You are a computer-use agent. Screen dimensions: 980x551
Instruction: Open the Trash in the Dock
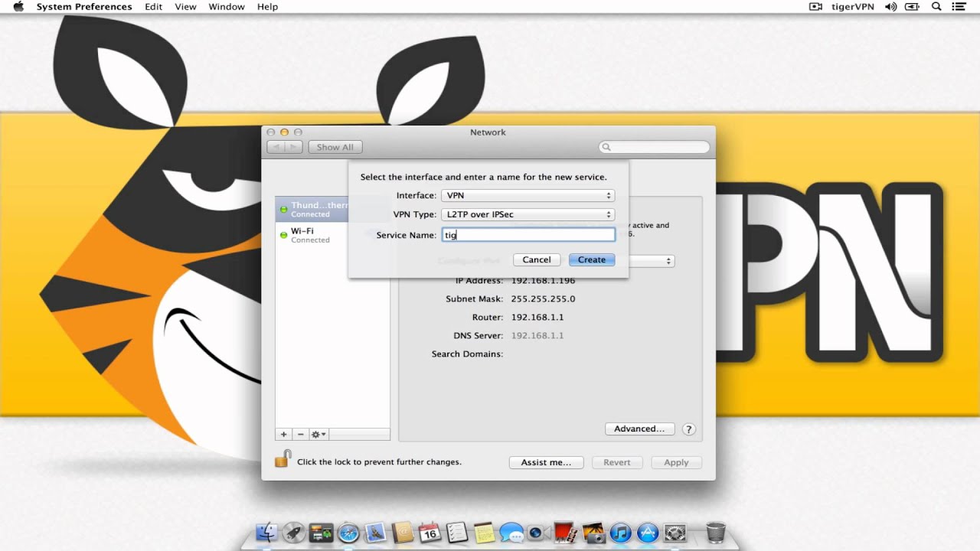pyautogui.click(x=716, y=533)
